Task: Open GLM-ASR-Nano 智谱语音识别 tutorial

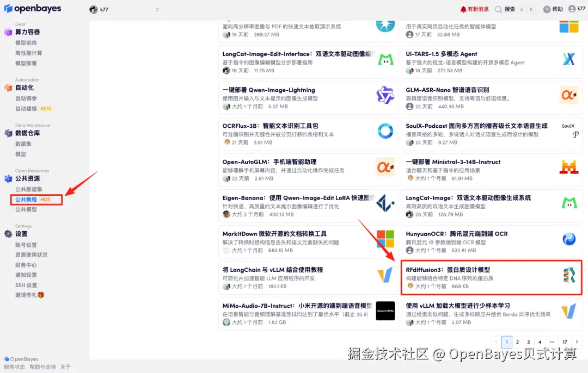Action: point(448,90)
